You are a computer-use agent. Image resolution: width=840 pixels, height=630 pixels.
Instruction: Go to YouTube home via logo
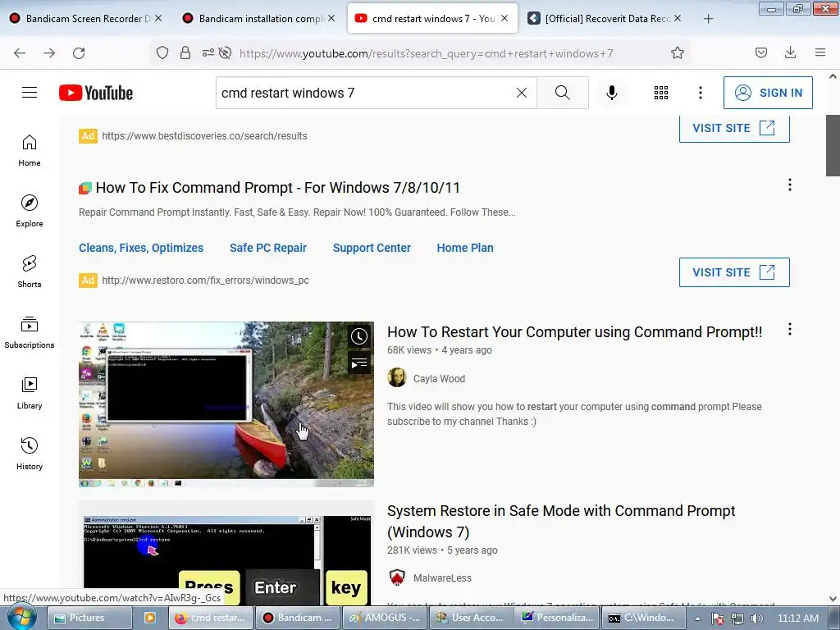(x=96, y=93)
